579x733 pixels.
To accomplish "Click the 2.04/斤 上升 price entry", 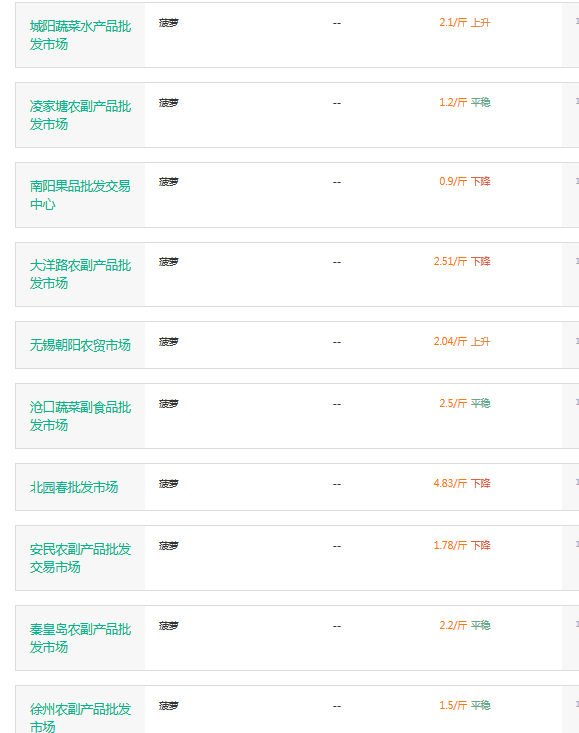I will pos(462,341).
